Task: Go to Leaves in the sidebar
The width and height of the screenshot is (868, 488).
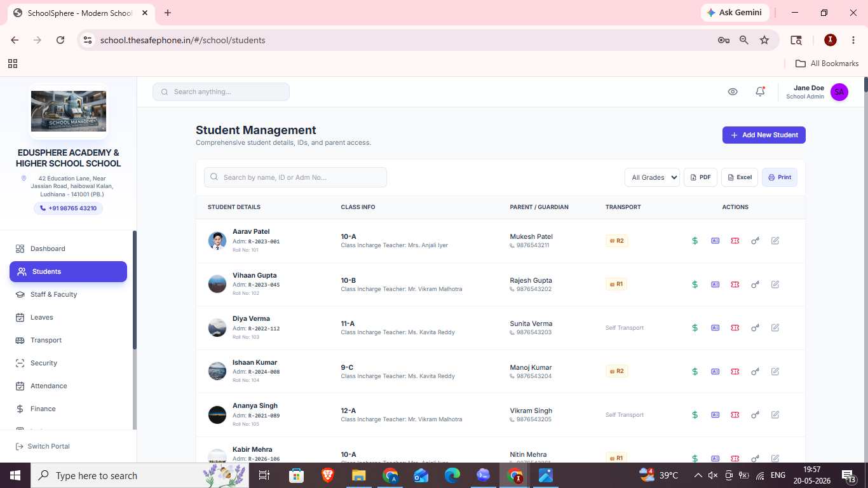Action: (x=68, y=317)
